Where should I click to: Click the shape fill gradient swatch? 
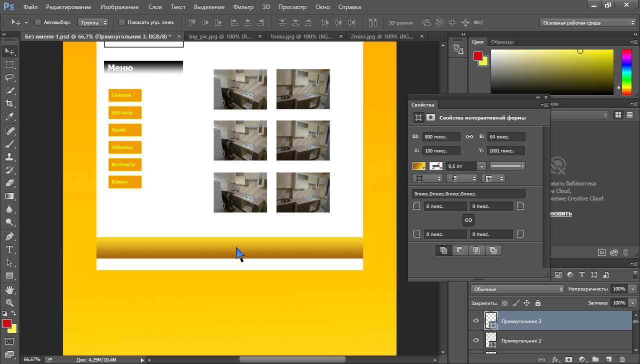418,166
